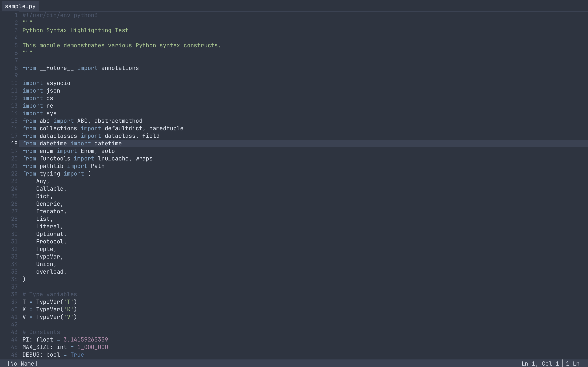This screenshot has height=367, width=588.
Task: Place cursor on the # Constants comment
Action: coord(41,332)
